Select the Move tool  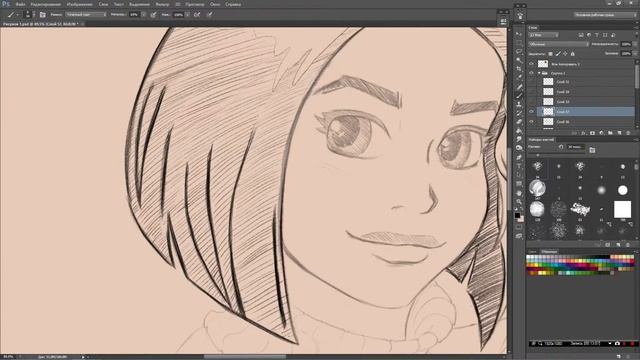pyautogui.click(x=519, y=33)
